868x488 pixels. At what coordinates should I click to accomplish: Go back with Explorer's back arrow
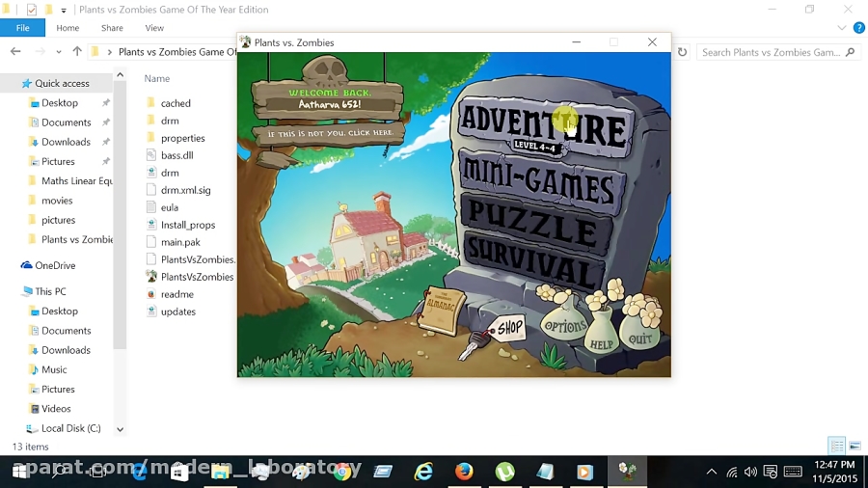(x=15, y=51)
